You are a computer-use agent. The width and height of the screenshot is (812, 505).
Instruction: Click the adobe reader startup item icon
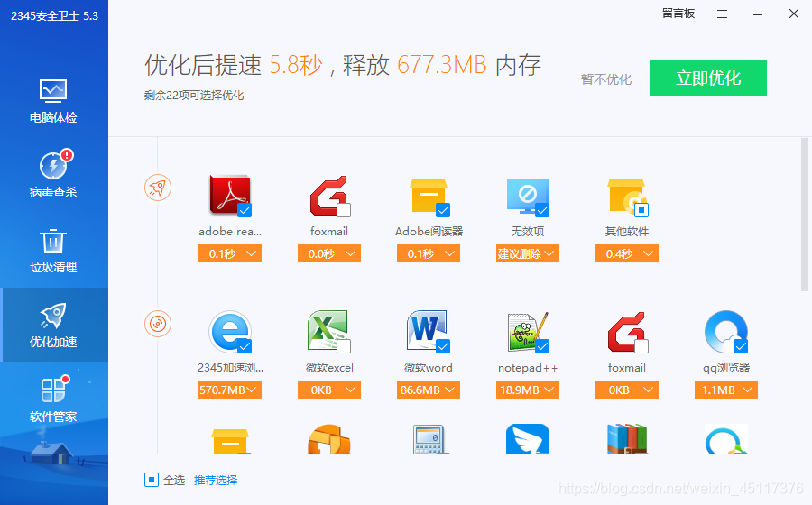[x=230, y=195]
